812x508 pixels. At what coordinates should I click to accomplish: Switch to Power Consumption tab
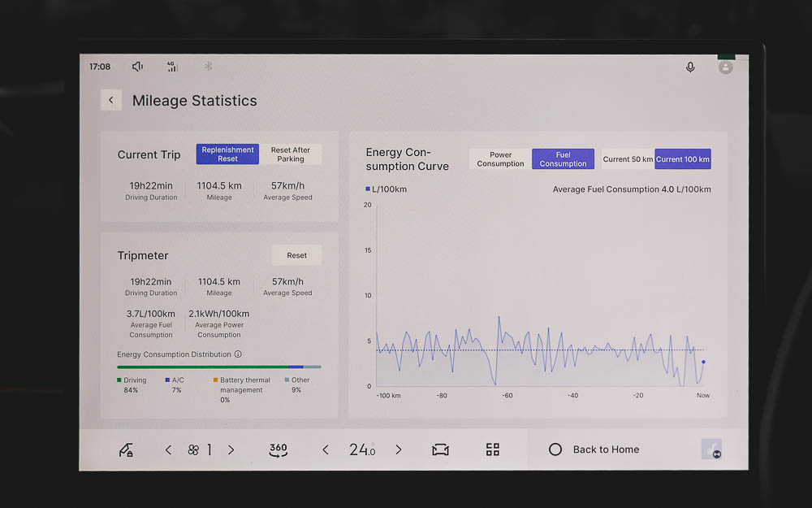(x=500, y=159)
